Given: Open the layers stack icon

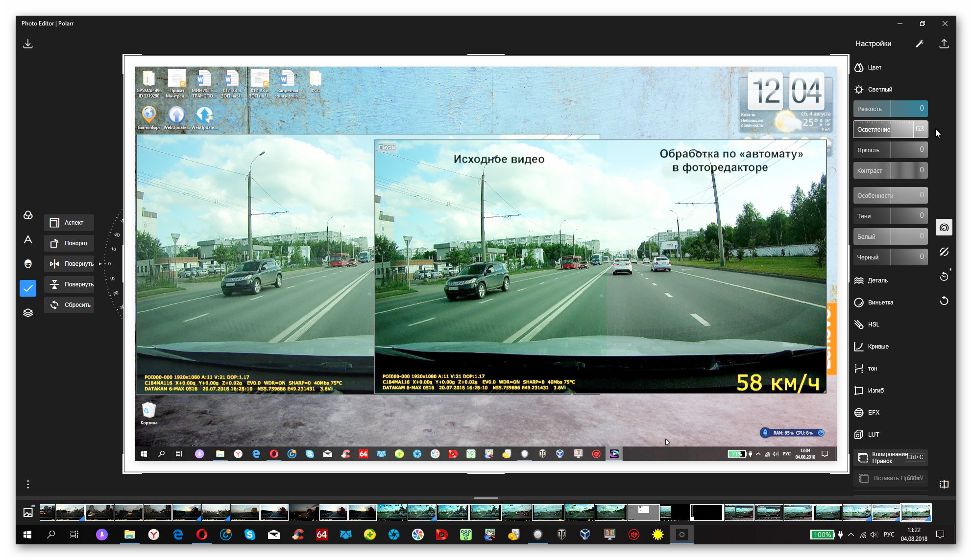Looking at the screenshot, I should (28, 313).
